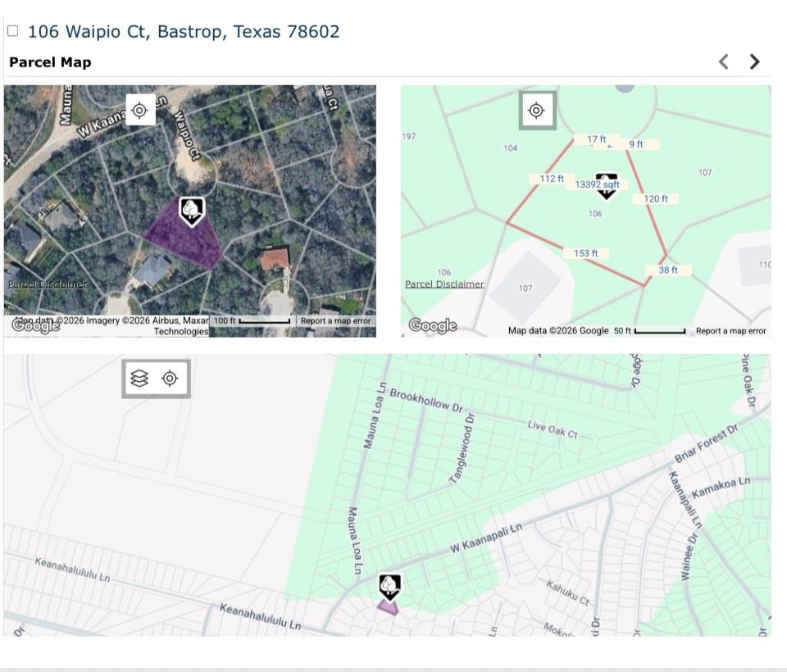Recenter the street map with target icon
This screenshot has width=787, height=672.
[171, 379]
